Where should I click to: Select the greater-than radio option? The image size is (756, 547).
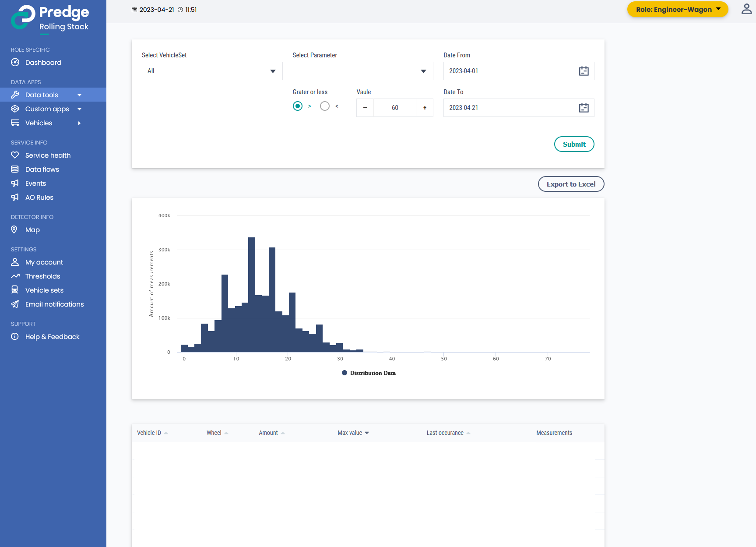(x=298, y=106)
